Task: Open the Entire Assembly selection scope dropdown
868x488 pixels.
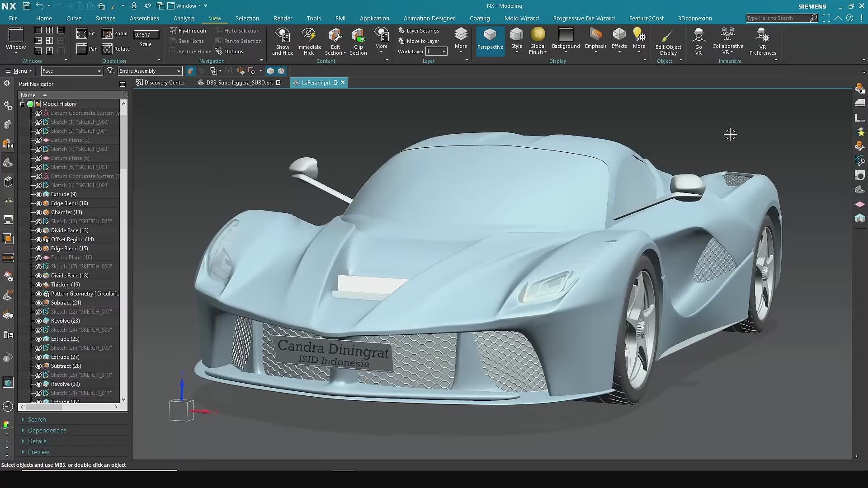Action: 179,71
